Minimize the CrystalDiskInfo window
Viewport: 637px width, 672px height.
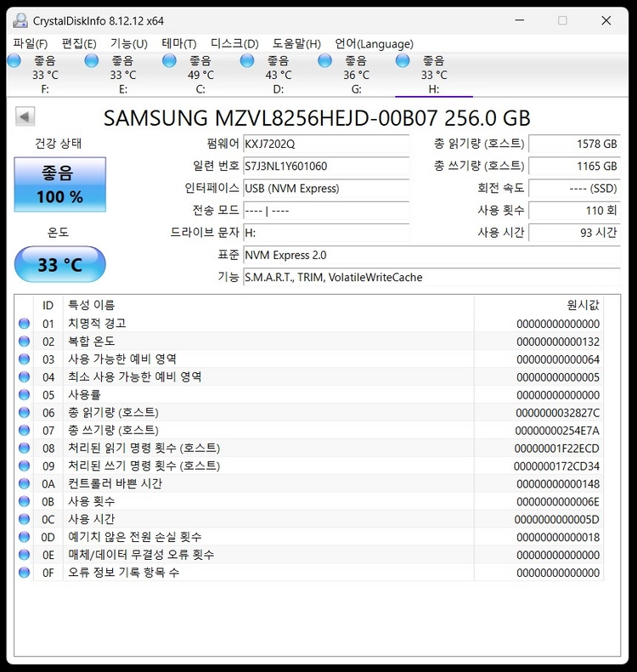click(520, 20)
